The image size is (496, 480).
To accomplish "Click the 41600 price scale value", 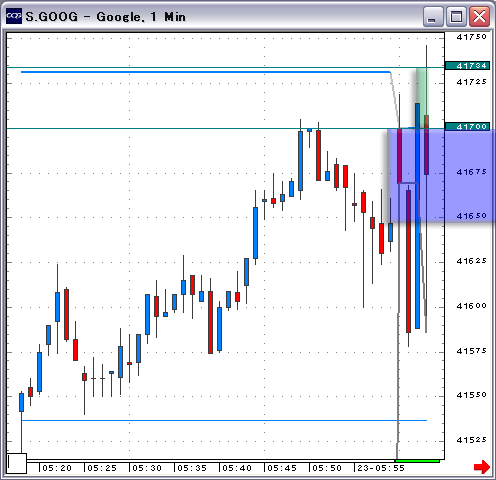I will tap(471, 306).
